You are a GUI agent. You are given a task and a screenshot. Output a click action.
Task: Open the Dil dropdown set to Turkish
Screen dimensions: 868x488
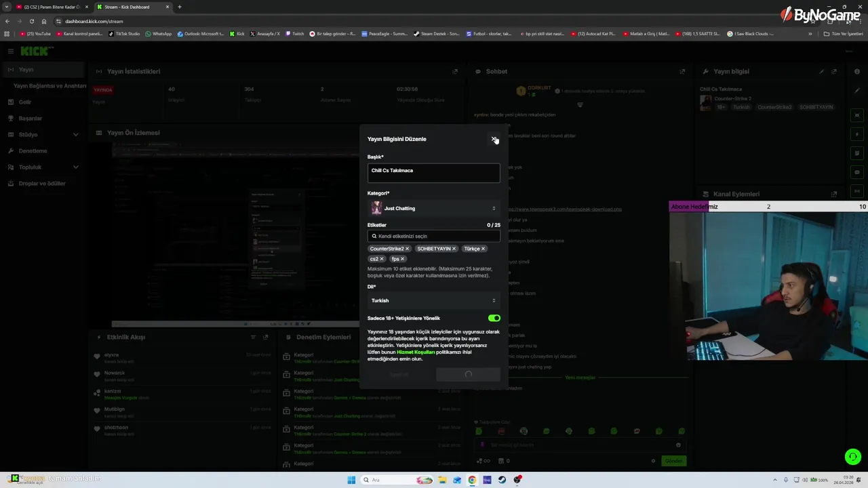pyautogui.click(x=433, y=300)
